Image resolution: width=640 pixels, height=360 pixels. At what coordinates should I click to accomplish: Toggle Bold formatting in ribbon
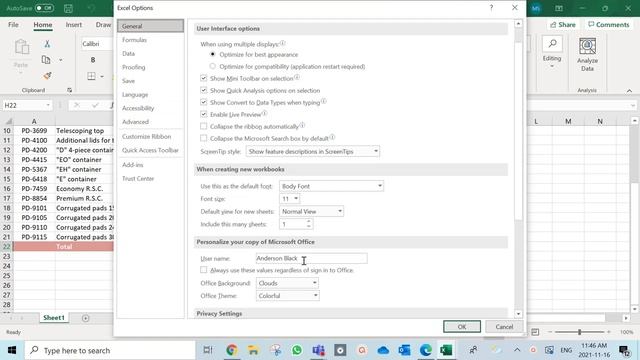pyautogui.click(x=93, y=60)
